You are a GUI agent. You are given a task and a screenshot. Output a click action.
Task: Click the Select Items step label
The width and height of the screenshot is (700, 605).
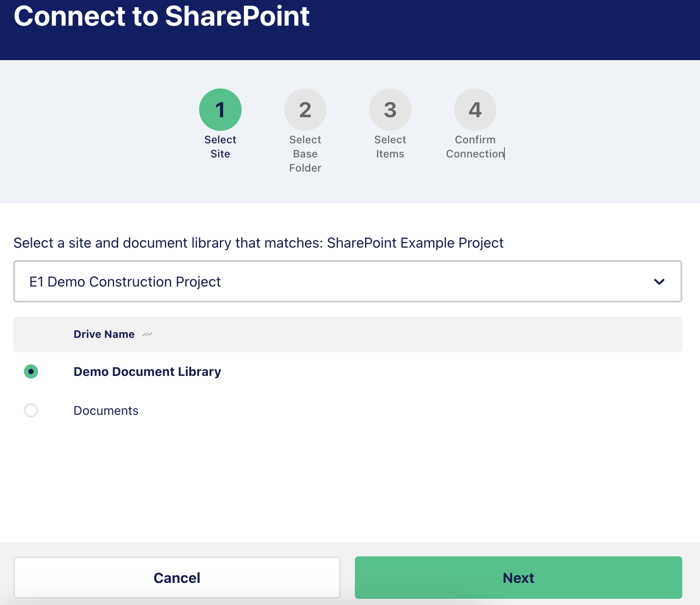(390, 147)
